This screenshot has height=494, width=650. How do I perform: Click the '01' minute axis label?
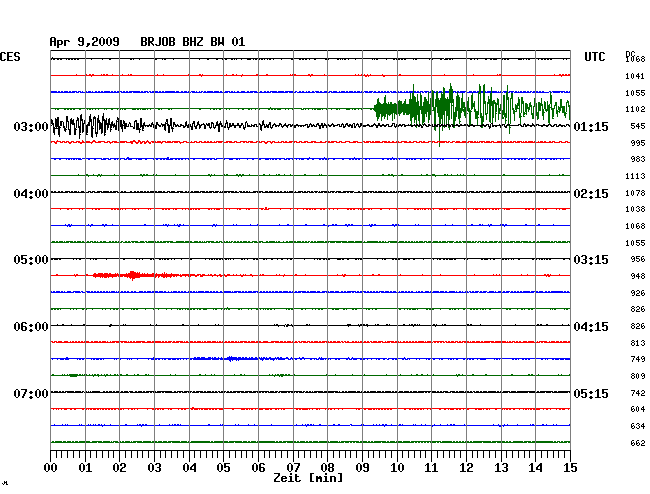point(85,468)
